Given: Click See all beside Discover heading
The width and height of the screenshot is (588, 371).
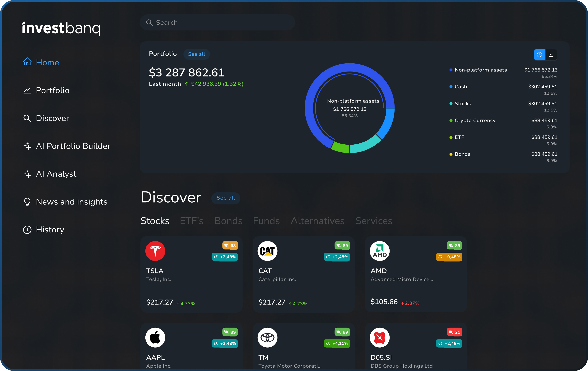Looking at the screenshot, I should pyautogui.click(x=226, y=198).
